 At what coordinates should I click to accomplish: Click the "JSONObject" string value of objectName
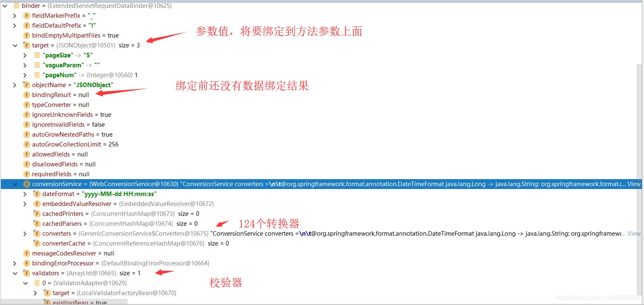94,85
